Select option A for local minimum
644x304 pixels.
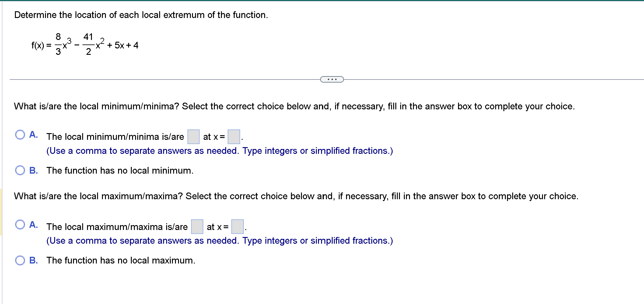[x=20, y=135]
